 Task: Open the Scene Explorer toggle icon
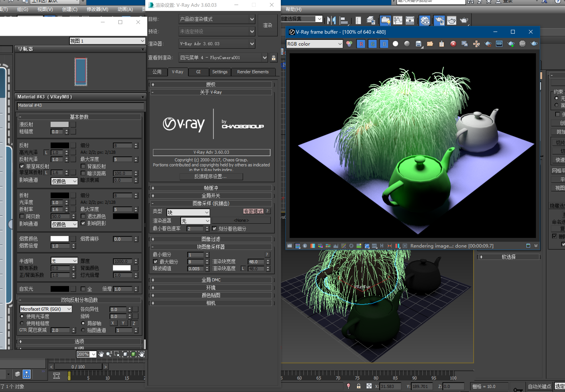358,20
